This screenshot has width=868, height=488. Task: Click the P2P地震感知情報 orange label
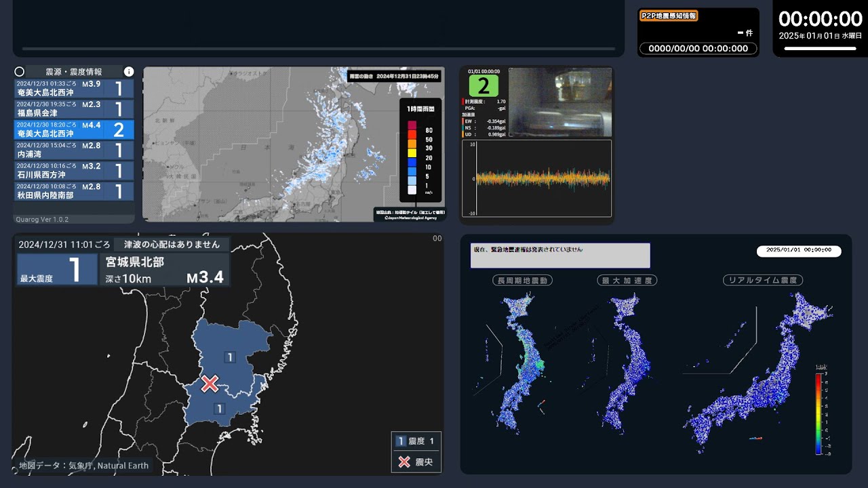coord(669,16)
